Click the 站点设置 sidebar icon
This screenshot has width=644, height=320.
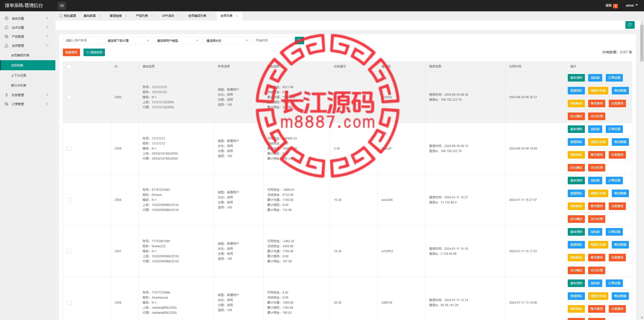(7, 27)
